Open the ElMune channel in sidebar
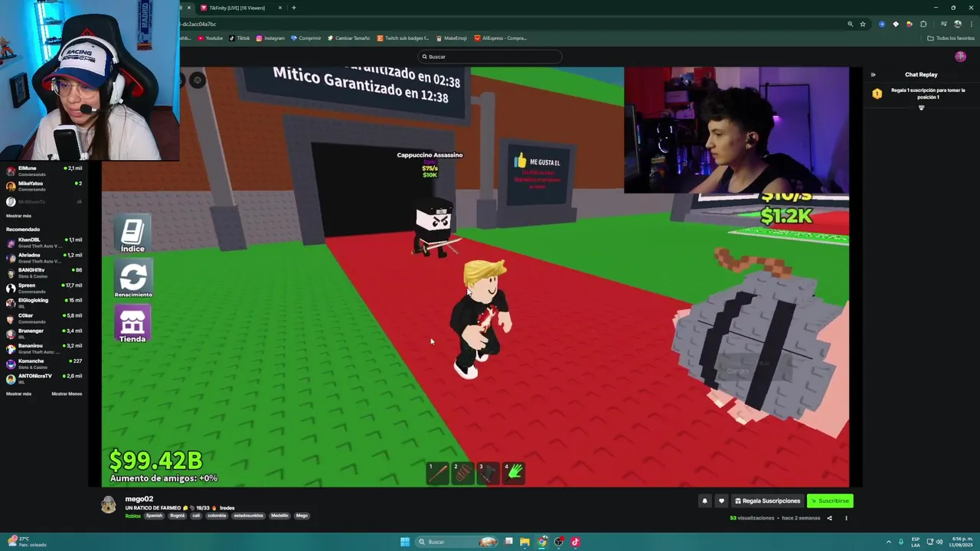Screen dimensions: 980x551 tap(44, 171)
